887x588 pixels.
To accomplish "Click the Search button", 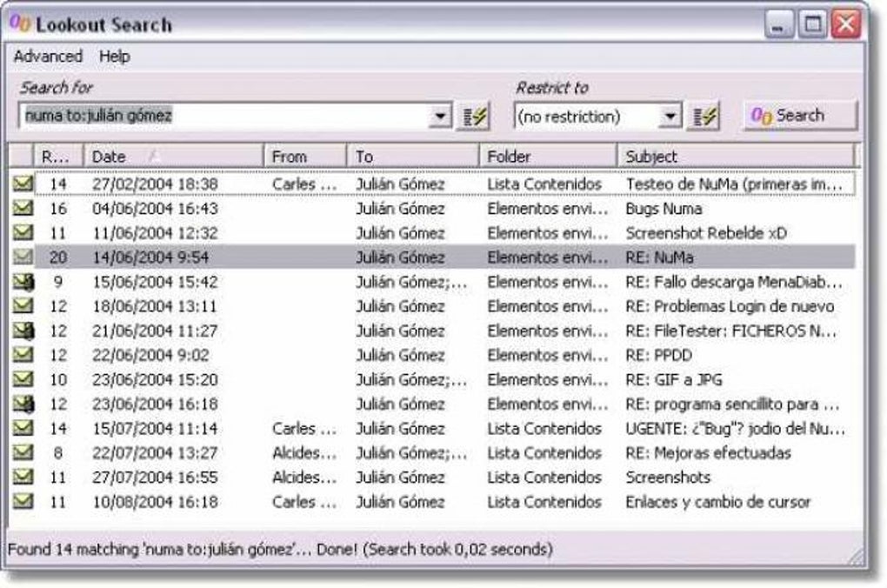I will (800, 116).
